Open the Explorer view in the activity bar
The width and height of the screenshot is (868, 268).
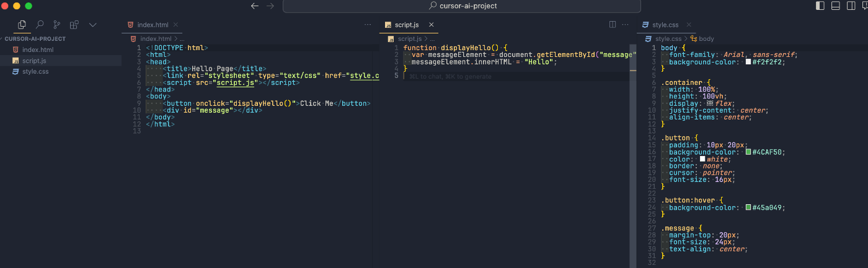[x=22, y=25]
